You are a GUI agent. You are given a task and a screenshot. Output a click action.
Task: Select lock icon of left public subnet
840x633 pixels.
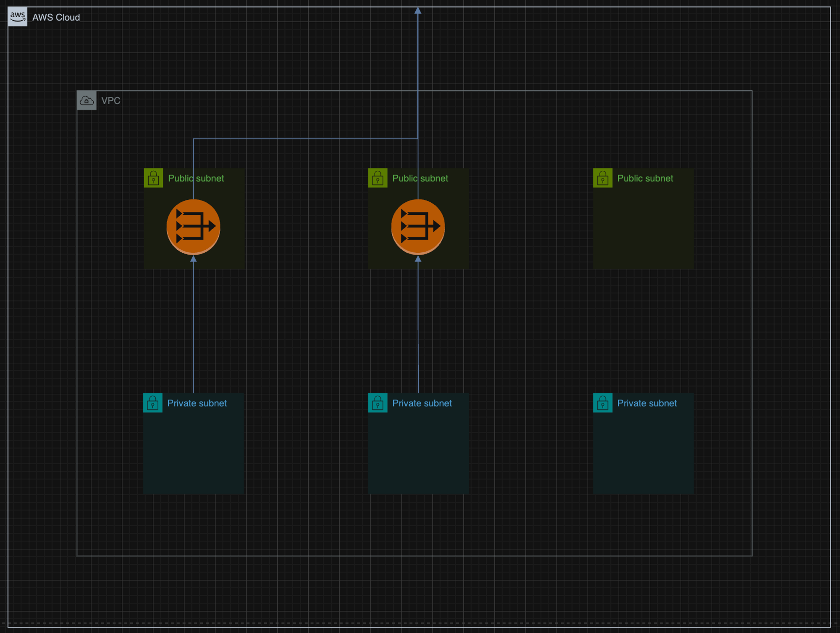click(153, 178)
